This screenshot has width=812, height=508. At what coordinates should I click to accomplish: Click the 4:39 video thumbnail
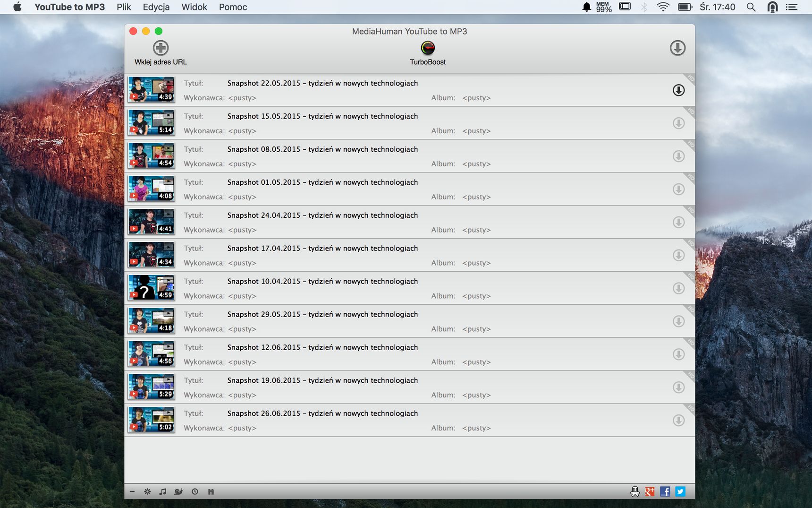click(x=151, y=90)
